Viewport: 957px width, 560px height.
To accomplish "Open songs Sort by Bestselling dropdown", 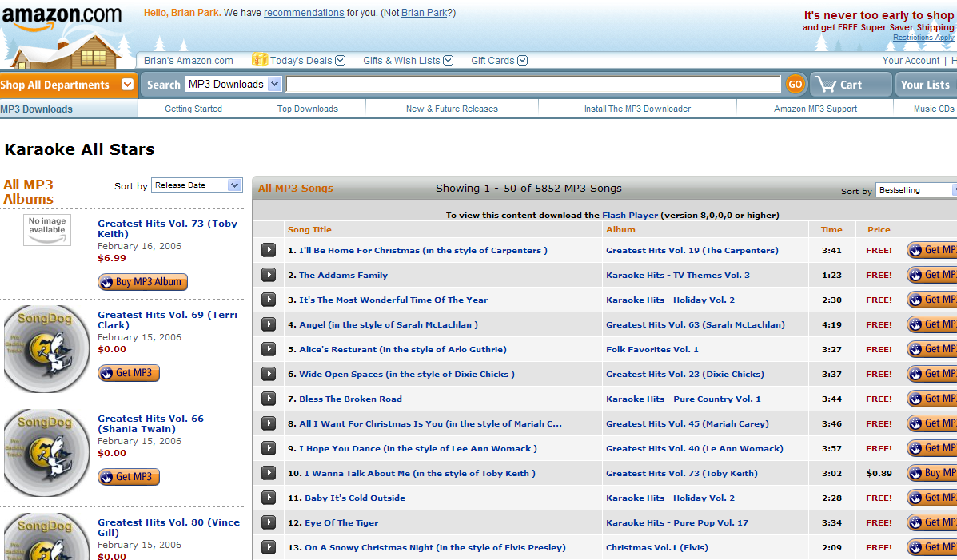I will pos(916,189).
